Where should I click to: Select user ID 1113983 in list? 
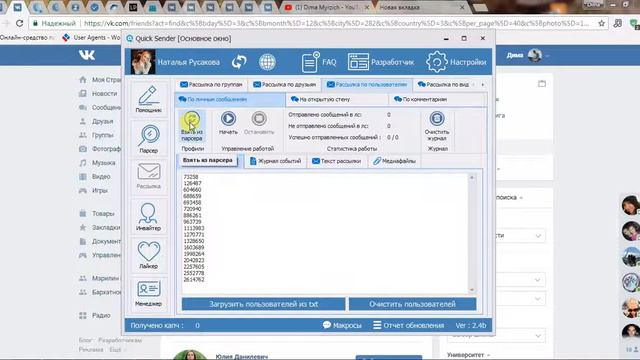(194, 228)
